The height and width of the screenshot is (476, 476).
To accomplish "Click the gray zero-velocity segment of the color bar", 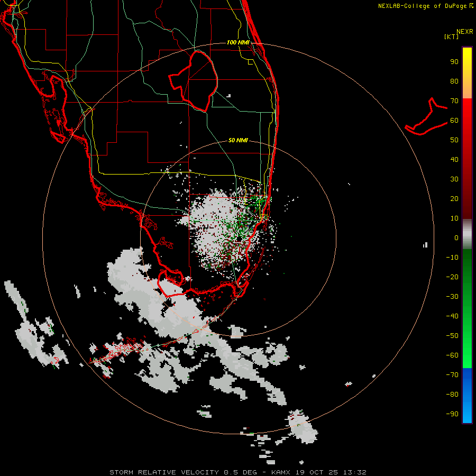I will tap(467, 234).
